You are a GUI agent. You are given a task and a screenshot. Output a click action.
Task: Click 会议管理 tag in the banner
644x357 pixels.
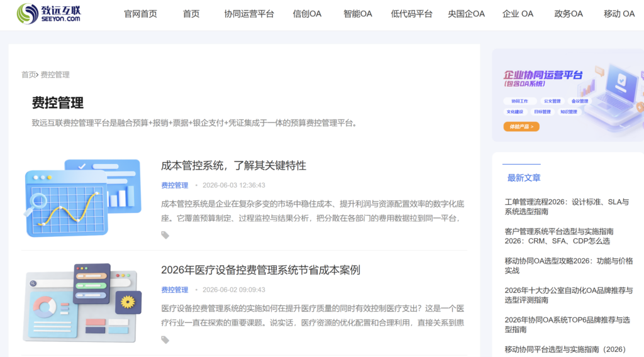[x=579, y=101]
